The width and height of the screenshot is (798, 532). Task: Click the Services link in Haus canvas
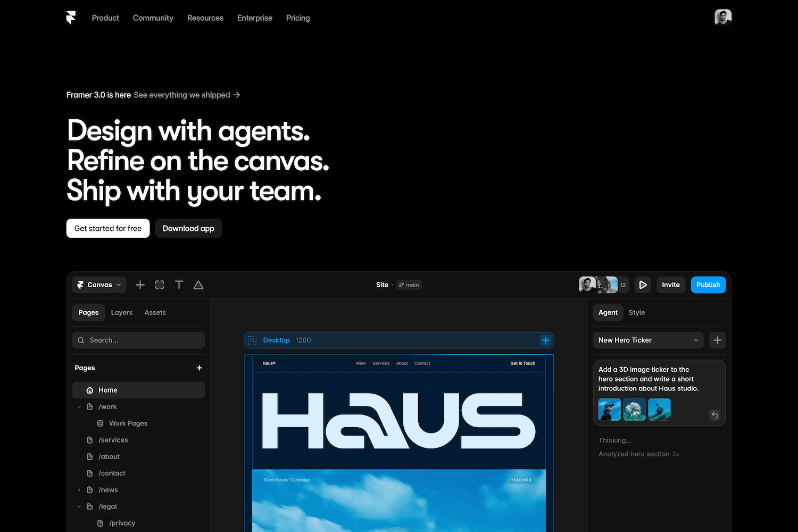(381, 363)
